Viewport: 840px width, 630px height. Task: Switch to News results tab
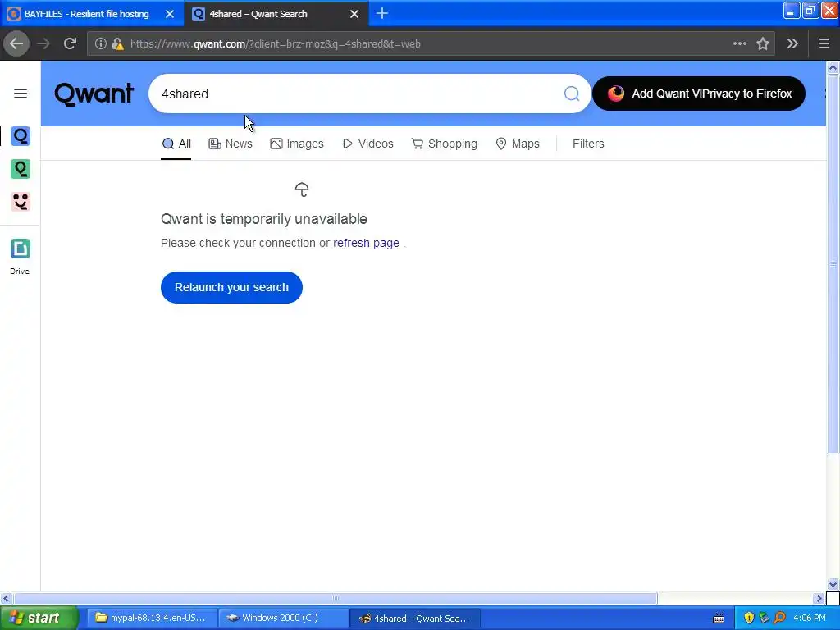231,144
